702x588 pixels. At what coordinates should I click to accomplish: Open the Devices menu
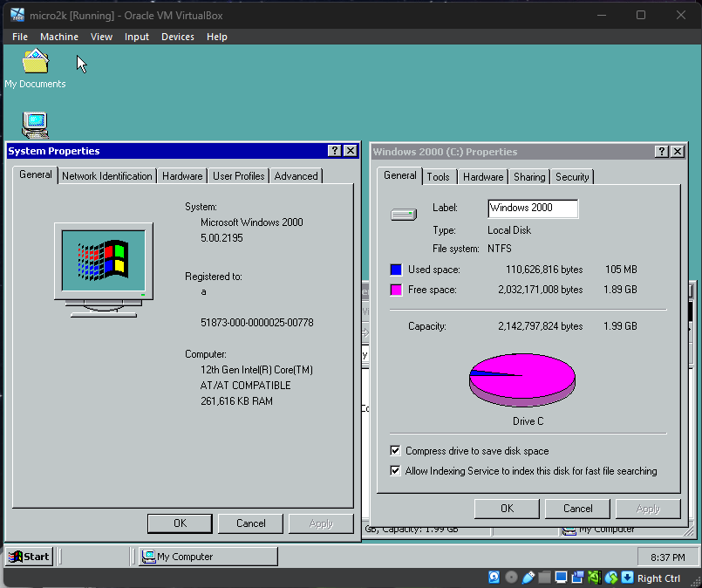(x=178, y=37)
